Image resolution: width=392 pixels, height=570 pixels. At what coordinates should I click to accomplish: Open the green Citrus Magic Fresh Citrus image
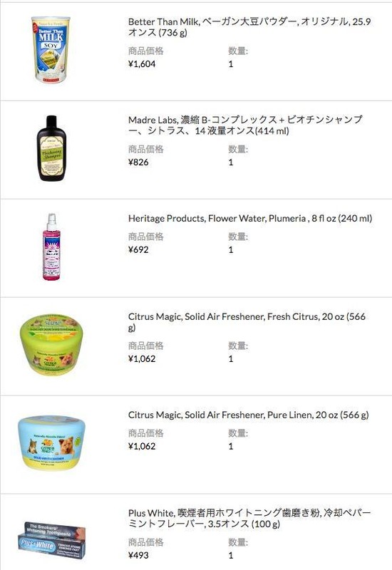pos(51,345)
